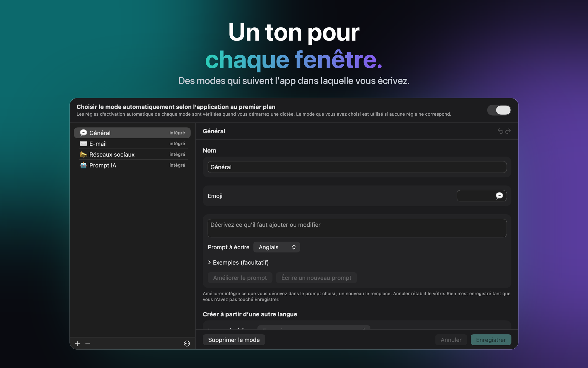
Task: Click the undo arrow icon
Action: coord(500,131)
